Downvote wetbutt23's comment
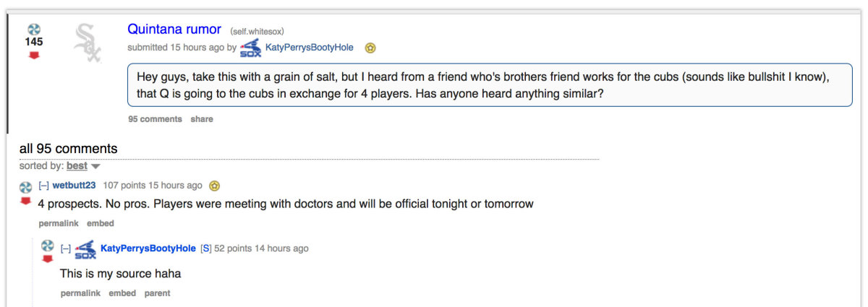 click(x=25, y=200)
